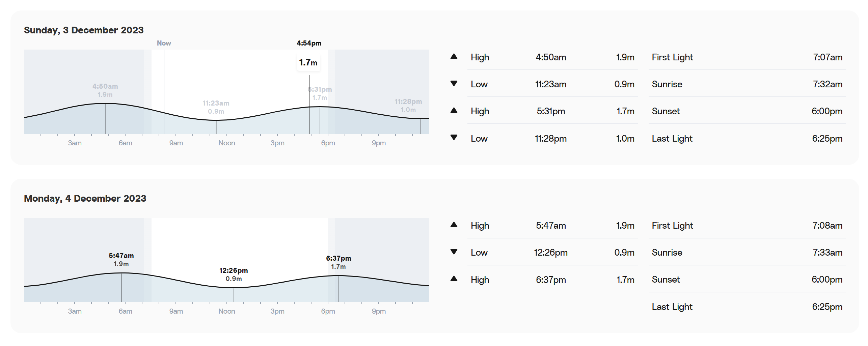Click the up-triangle icon beside Monday 6:37pm High
The width and height of the screenshot is (868, 346).
(x=454, y=279)
